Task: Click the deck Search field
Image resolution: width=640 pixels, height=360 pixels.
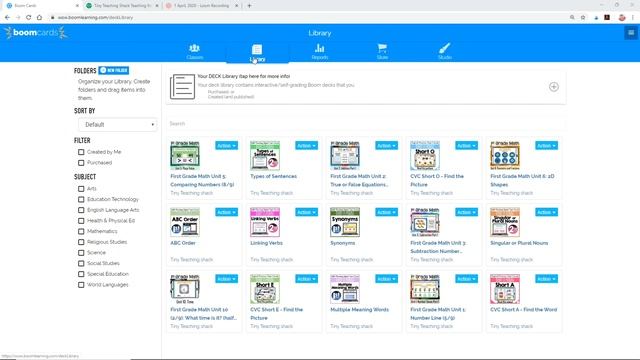Action: (x=366, y=124)
